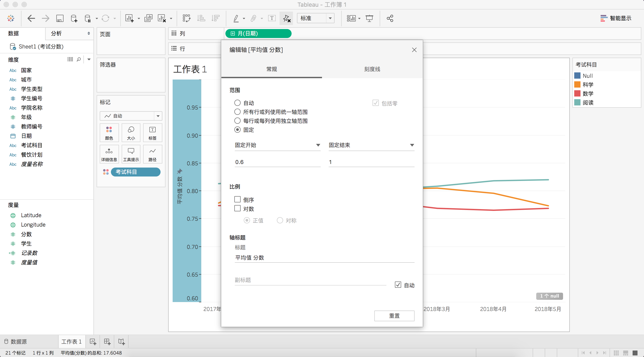Click the undo back arrow icon

pyautogui.click(x=31, y=18)
